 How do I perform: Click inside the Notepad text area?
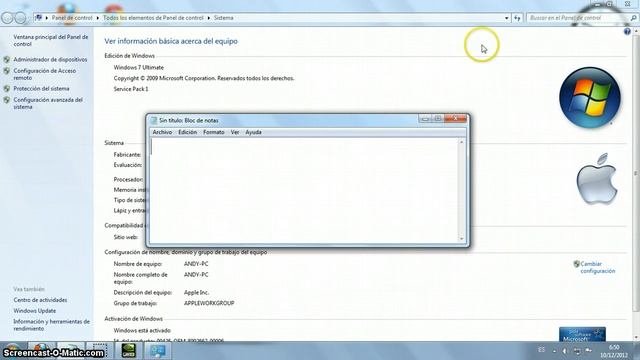coord(304,191)
